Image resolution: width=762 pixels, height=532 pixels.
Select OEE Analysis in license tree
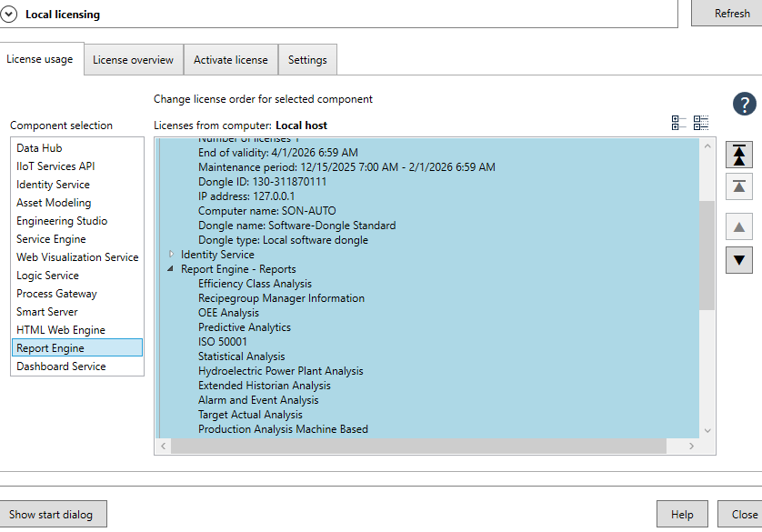point(228,313)
